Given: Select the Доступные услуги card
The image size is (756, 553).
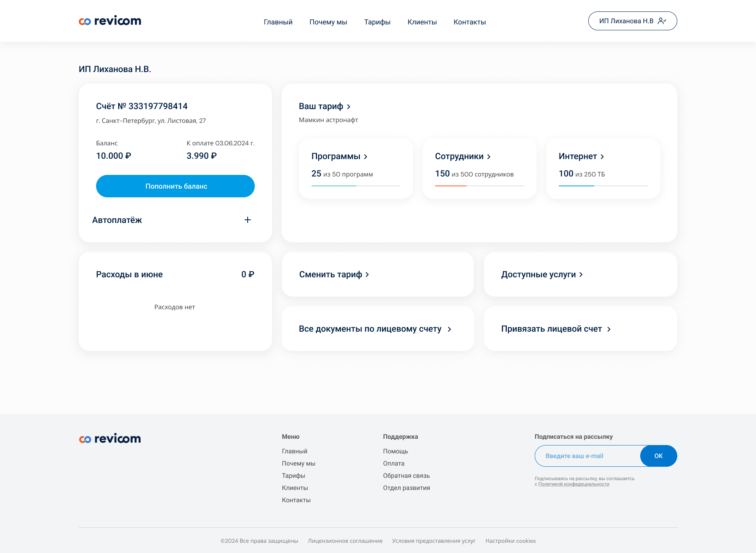Looking at the screenshot, I should 580,274.
